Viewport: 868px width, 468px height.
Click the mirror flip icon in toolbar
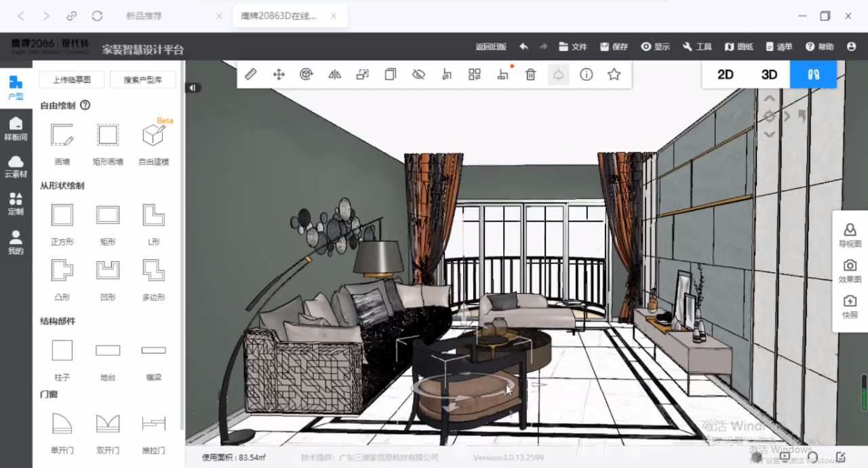pyautogui.click(x=334, y=75)
